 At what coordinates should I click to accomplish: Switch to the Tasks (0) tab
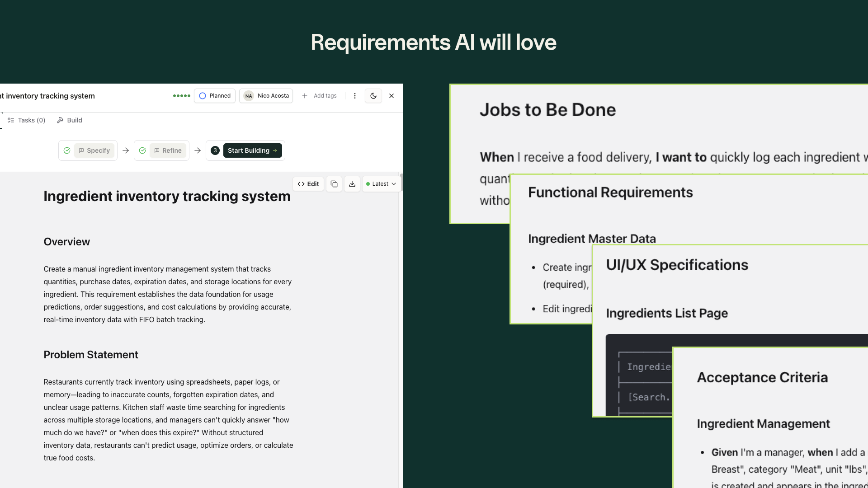click(x=27, y=120)
